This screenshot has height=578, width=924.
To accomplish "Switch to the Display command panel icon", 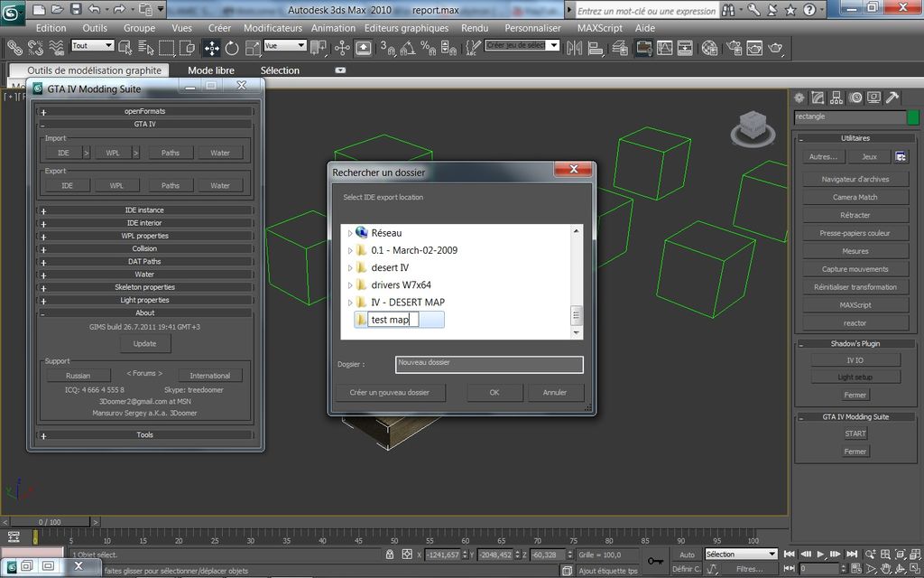I will click(x=873, y=98).
